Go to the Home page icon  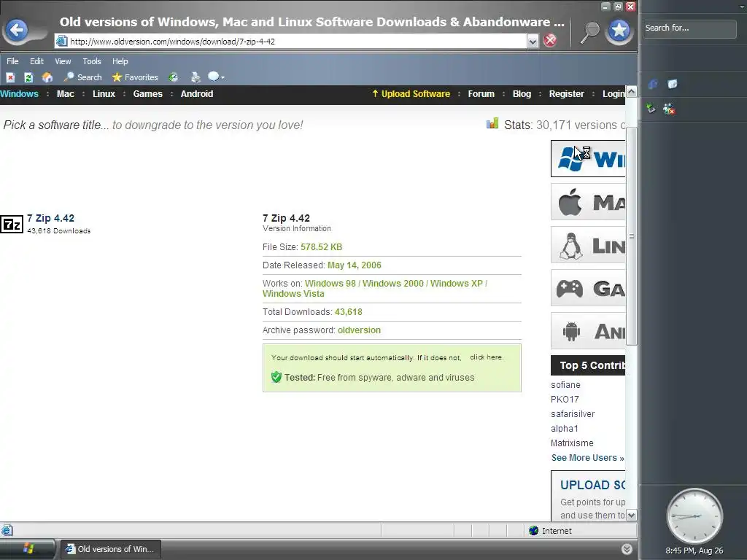47,77
